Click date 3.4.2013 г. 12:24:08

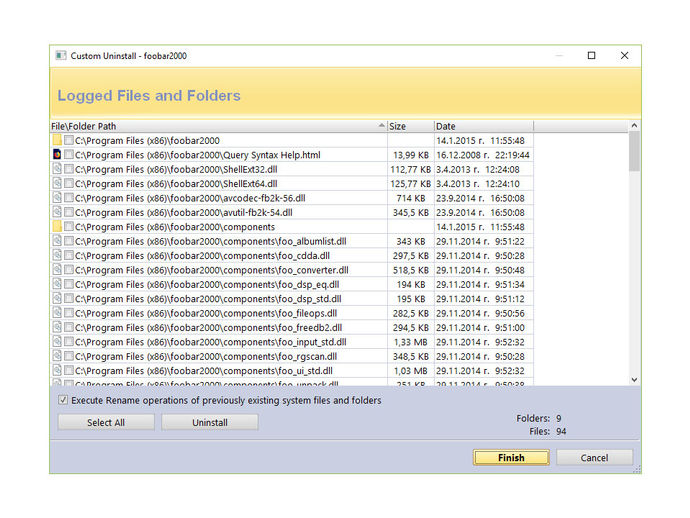click(x=477, y=169)
